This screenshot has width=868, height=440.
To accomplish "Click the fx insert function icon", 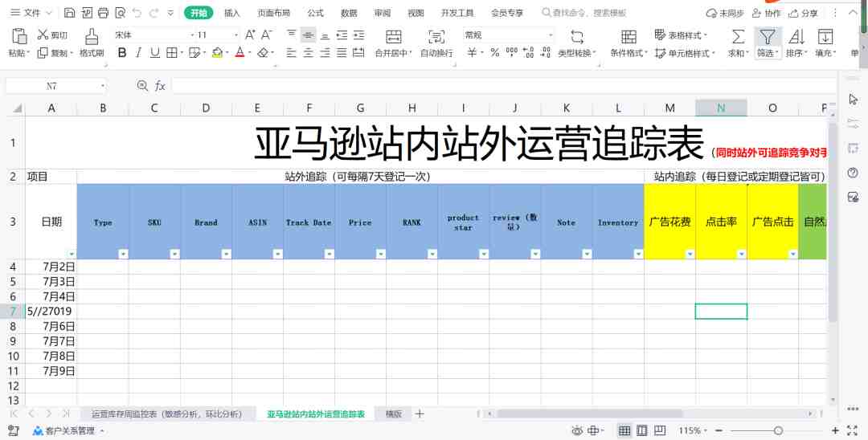I will [x=160, y=86].
